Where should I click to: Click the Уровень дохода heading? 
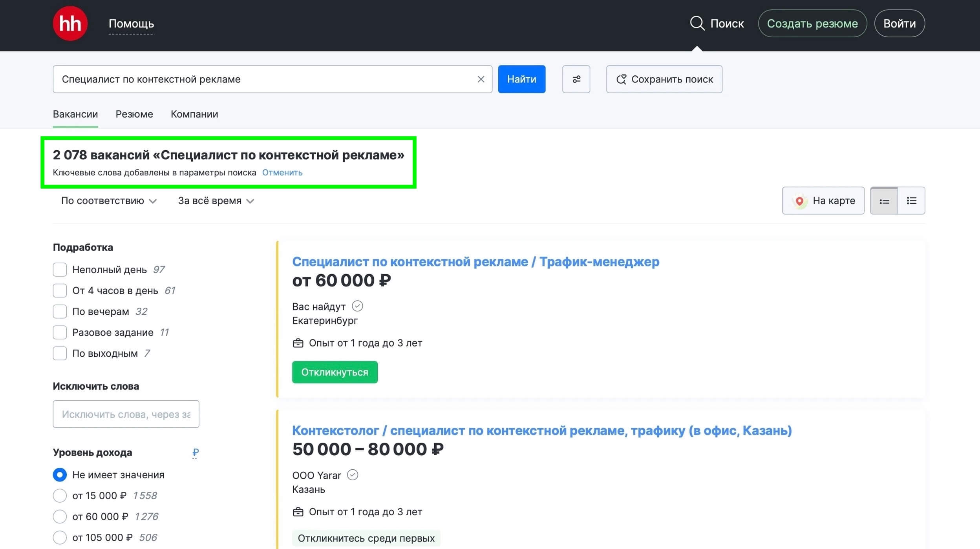click(x=92, y=452)
